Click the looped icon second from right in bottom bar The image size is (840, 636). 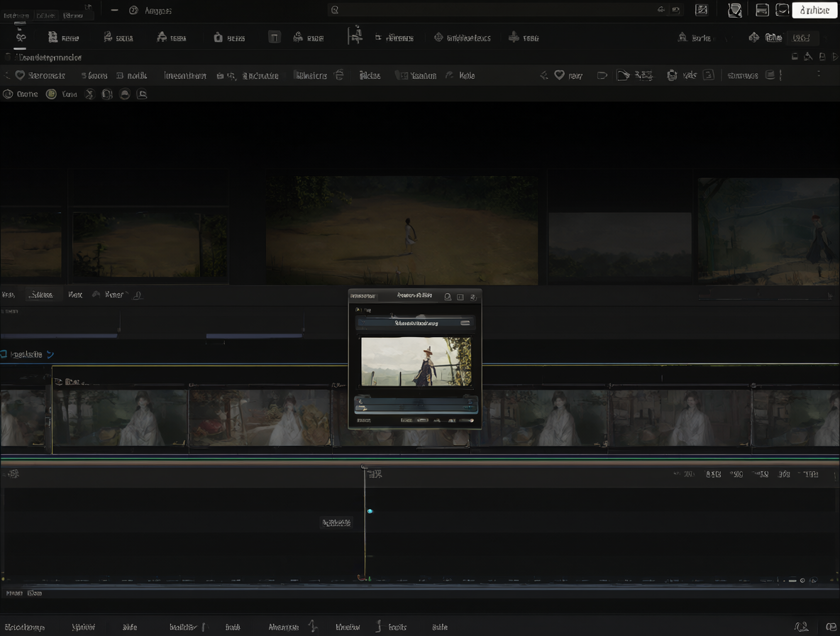802,626
